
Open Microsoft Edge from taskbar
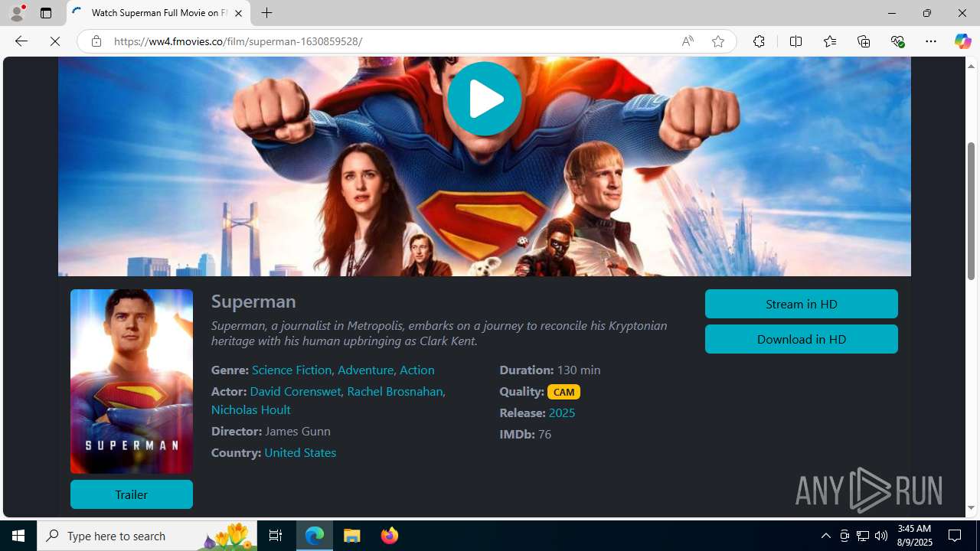click(x=315, y=536)
